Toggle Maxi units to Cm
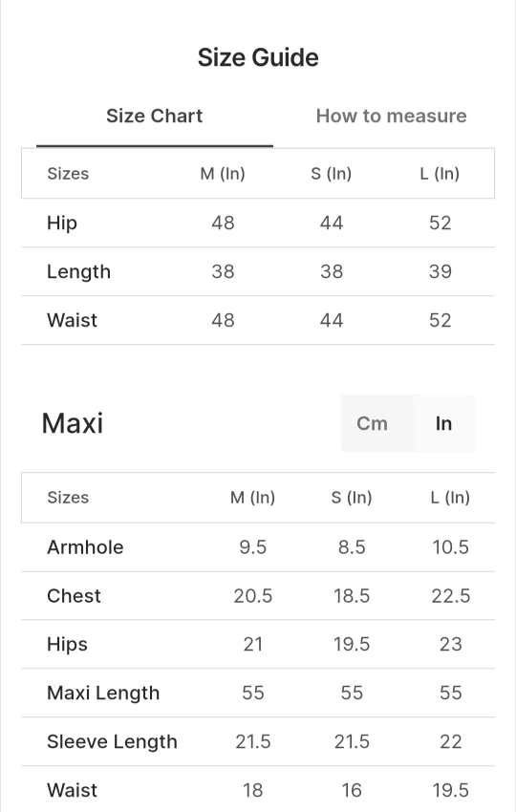The image size is (516, 812). (372, 423)
